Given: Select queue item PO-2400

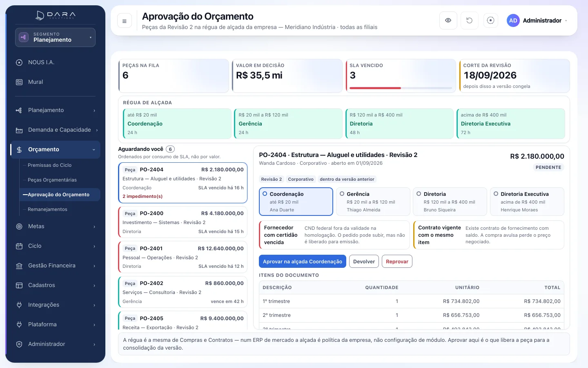Looking at the screenshot, I should coord(183,222).
